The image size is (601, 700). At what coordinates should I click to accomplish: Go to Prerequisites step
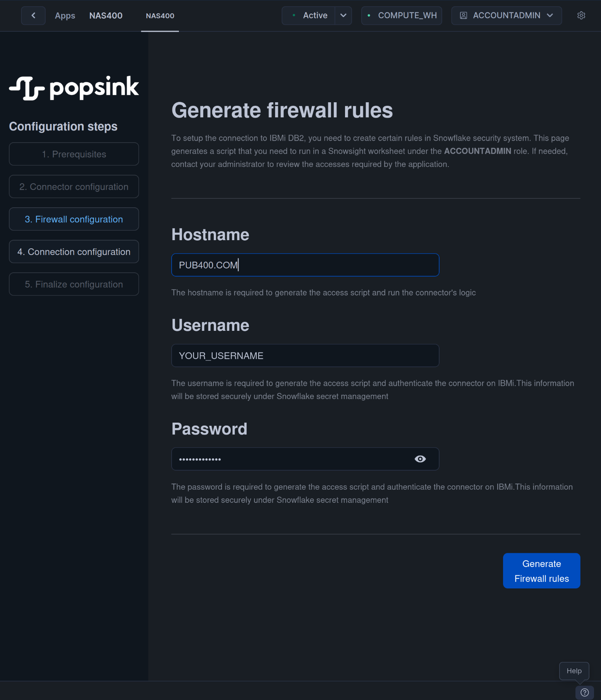pyautogui.click(x=74, y=154)
